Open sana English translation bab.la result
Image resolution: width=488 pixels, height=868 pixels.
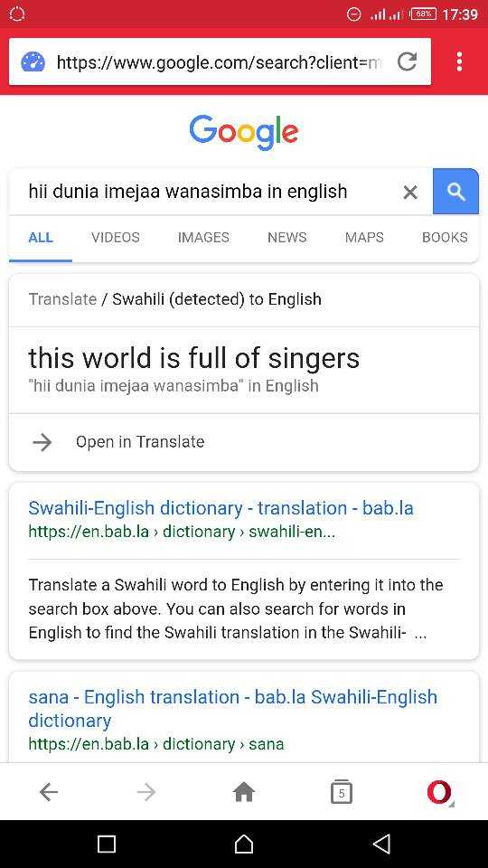click(x=233, y=709)
